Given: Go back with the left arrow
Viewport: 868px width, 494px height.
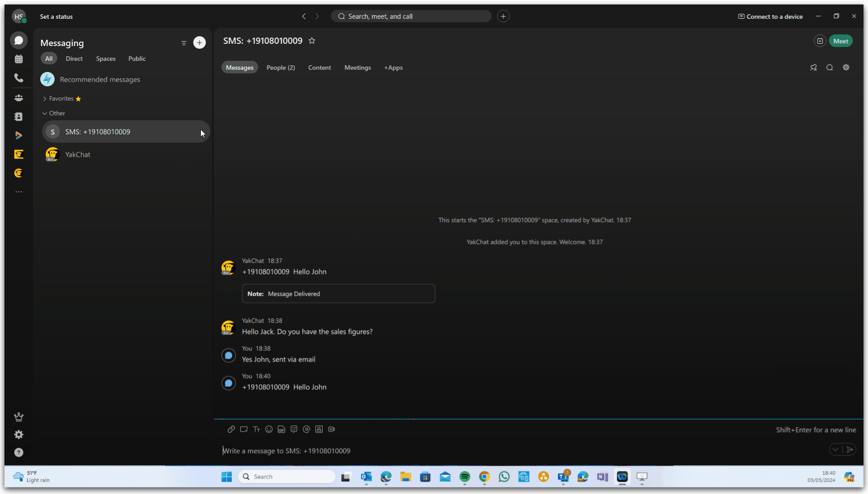Looking at the screenshot, I should click(x=304, y=17).
